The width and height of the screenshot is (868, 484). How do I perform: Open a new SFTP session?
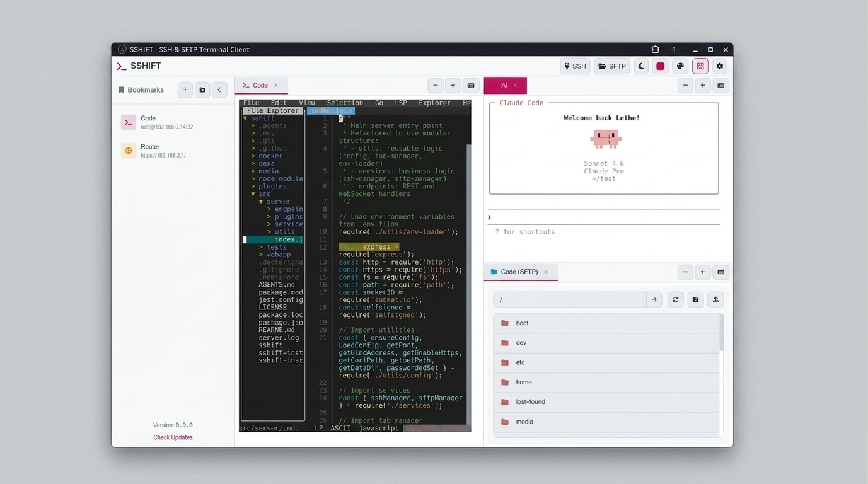point(611,66)
